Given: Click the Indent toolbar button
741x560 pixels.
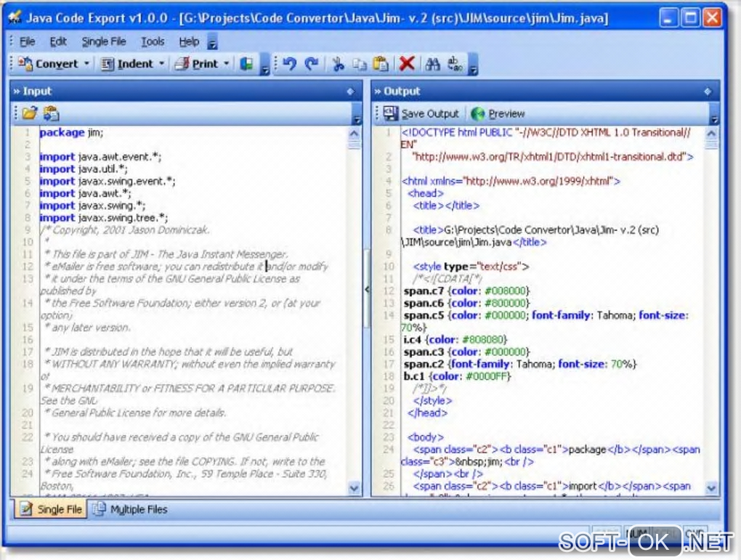Looking at the screenshot, I should pyautogui.click(x=127, y=64).
